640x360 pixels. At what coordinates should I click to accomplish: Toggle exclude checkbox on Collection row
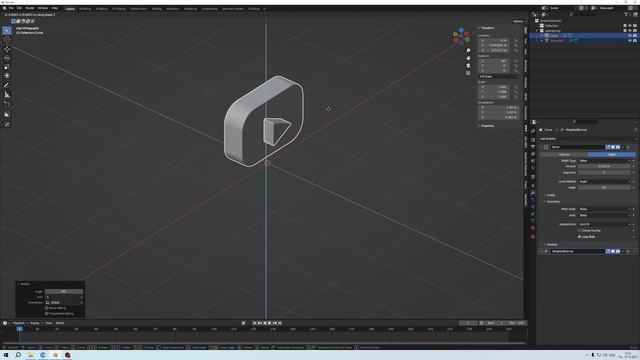tap(625, 26)
